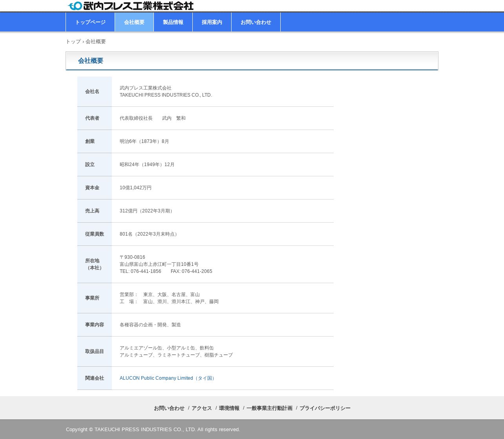This screenshot has width=504, height=439.
Task: Click the product line starting アルミエアゾール缶
Action: [167, 348]
